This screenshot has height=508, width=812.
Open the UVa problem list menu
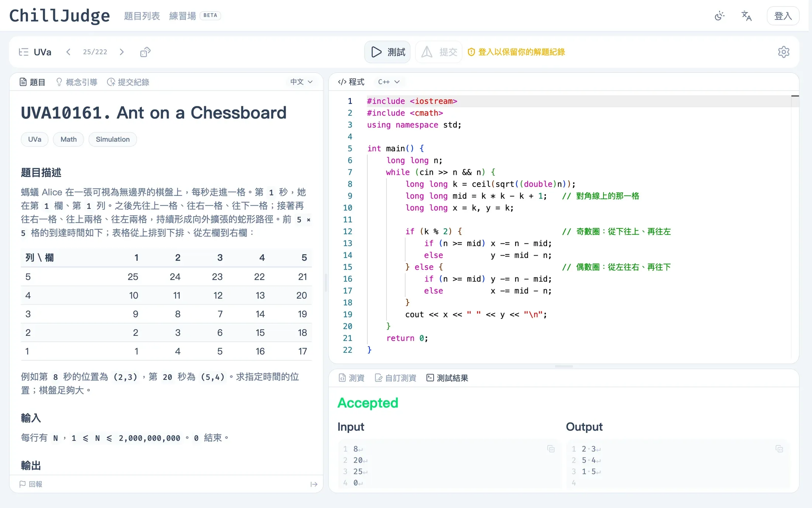[x=35, y=52]
